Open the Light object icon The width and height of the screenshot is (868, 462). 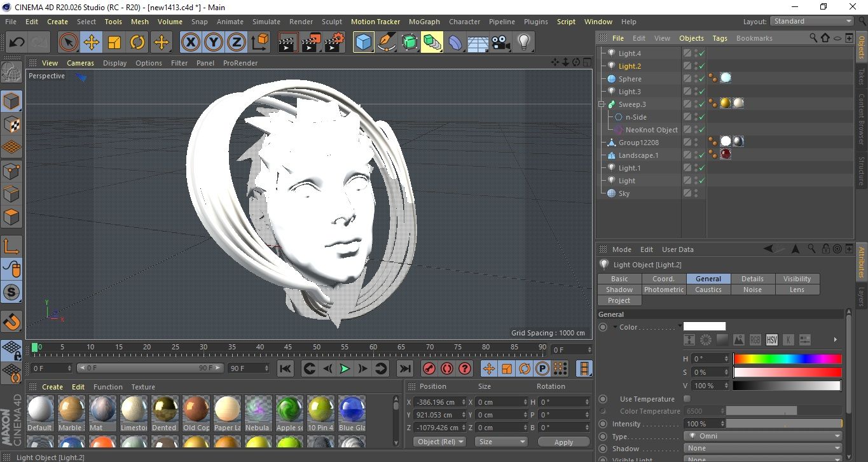(523, 43)
